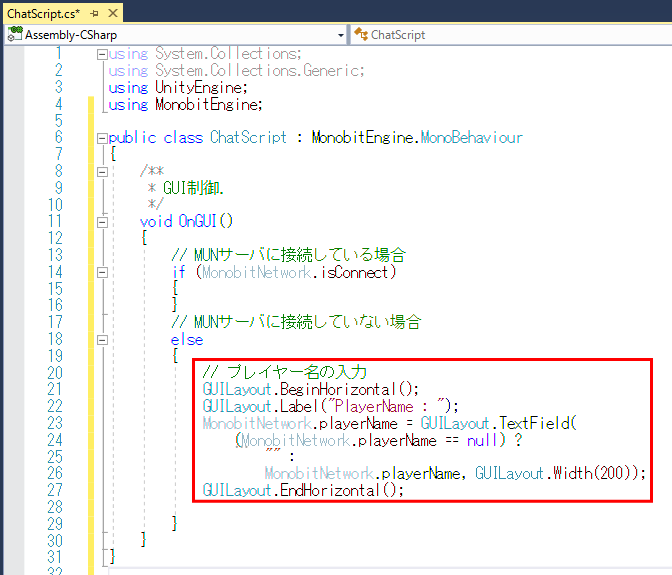672x575 pixels.
Task: Click line number 4 in the margin
Action: pos(59,104)
